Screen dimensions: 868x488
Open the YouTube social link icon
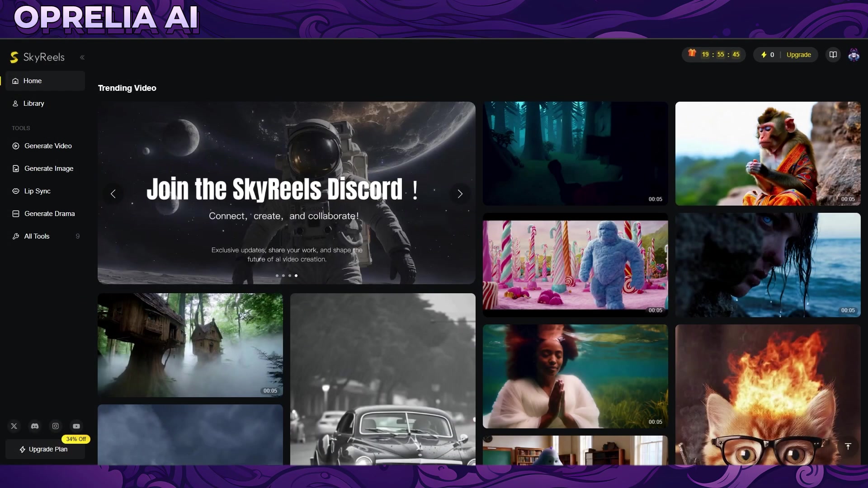pyautogui.click(x=76, y=426)
